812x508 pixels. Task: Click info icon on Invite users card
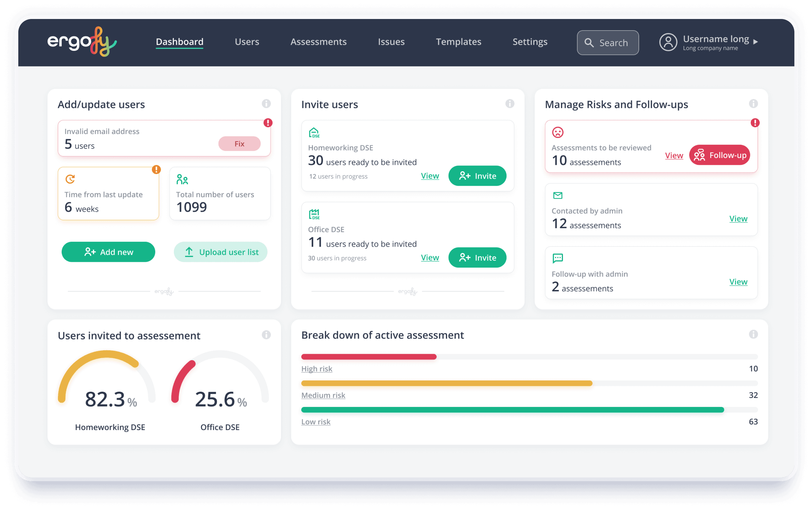509,104
